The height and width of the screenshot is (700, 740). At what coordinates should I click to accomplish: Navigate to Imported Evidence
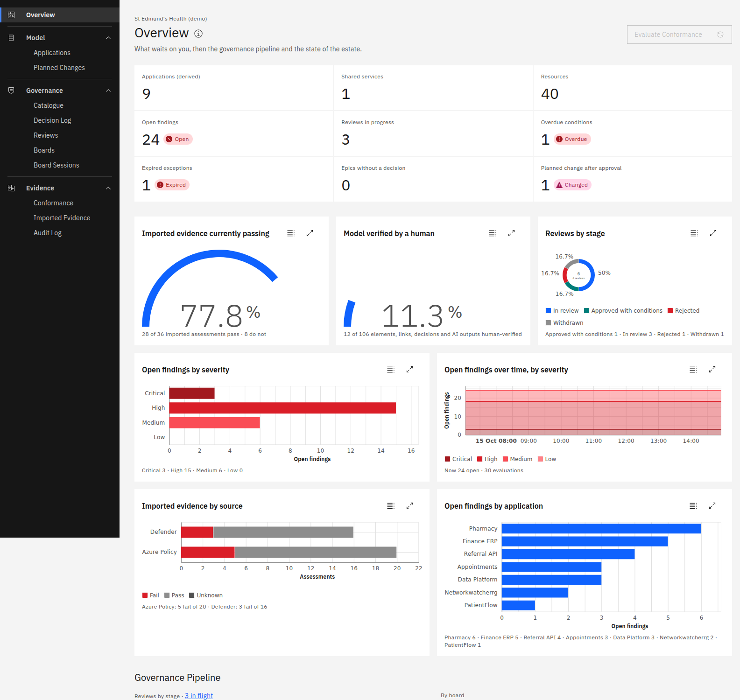pos(60,218)
